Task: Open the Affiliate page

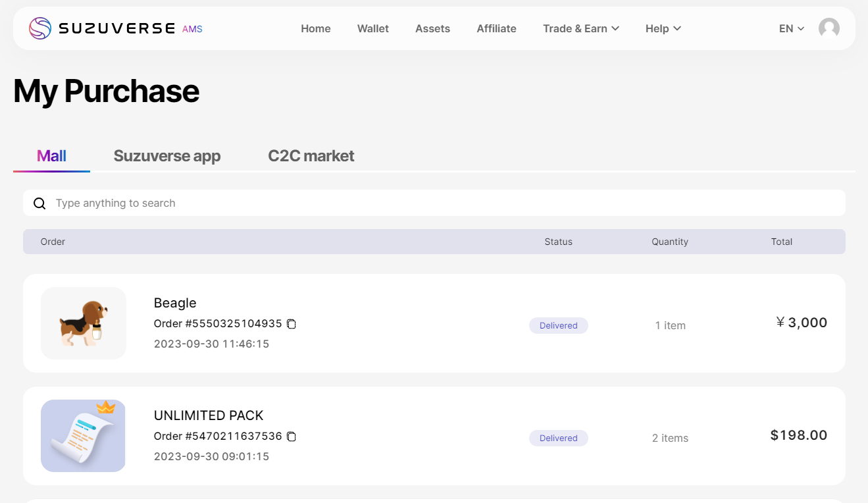Action: pyautogui.click(x=496, y=28)
